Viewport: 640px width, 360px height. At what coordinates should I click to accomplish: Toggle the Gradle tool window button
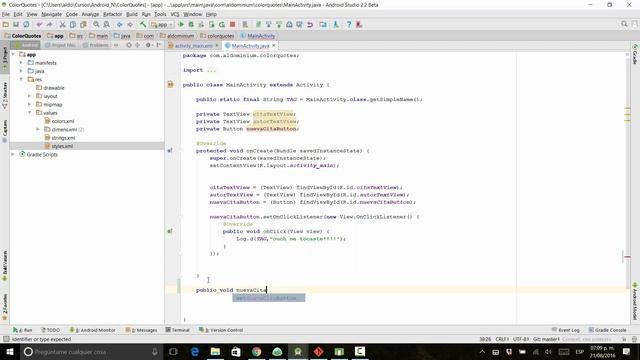635,54
